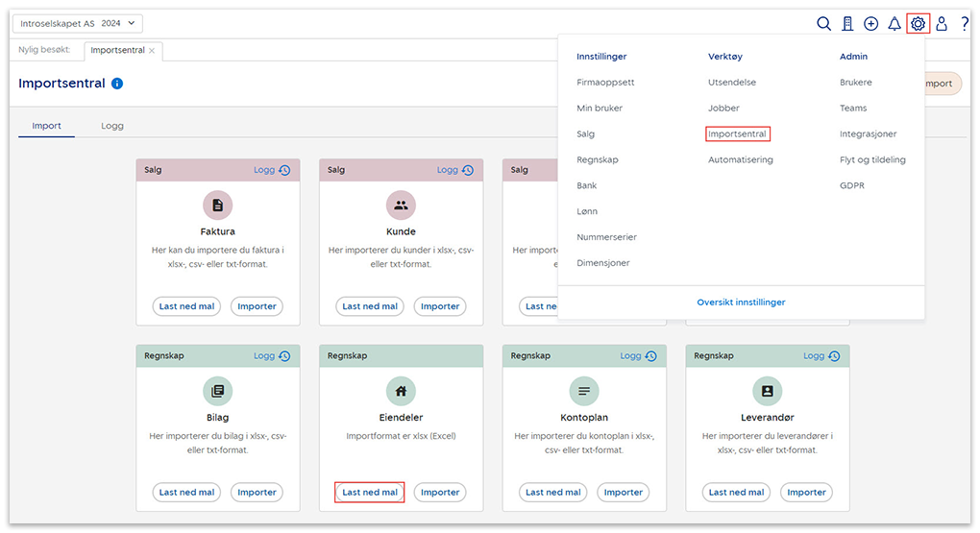Click Importer button on Kunde card
This screenshot has width=980, height=533.
(x=440, y=306)
